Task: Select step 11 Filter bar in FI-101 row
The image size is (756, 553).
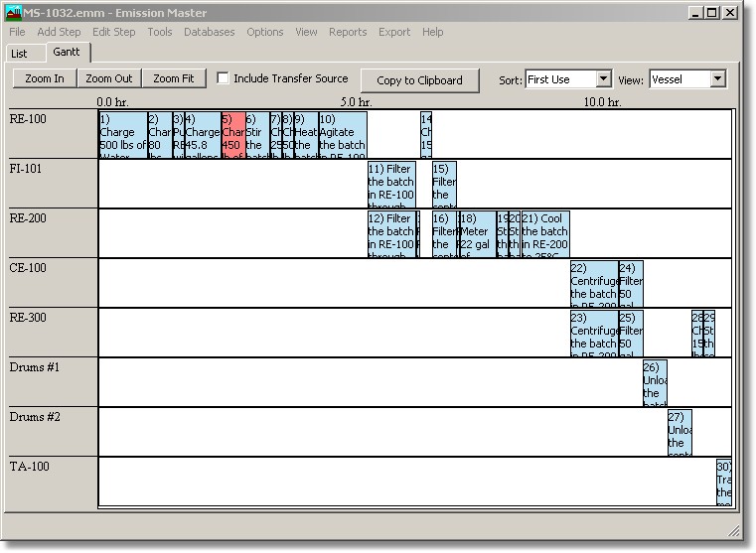Action: (391, 185)
